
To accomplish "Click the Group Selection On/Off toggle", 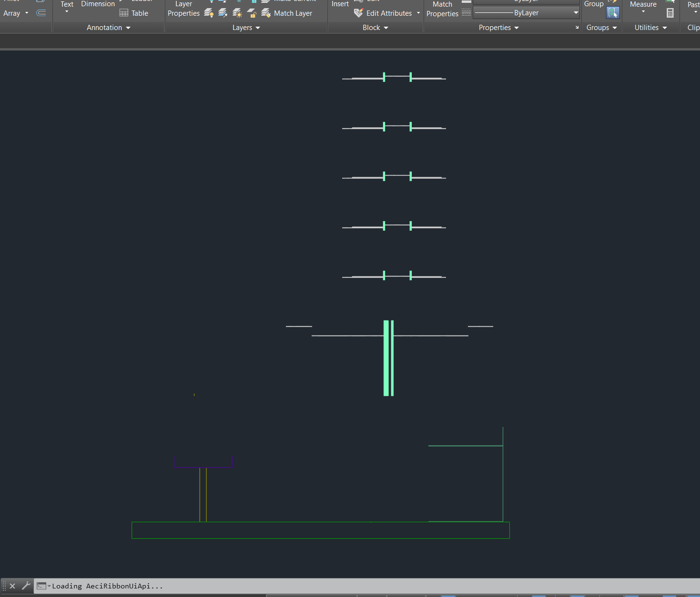I will (613, 13).
